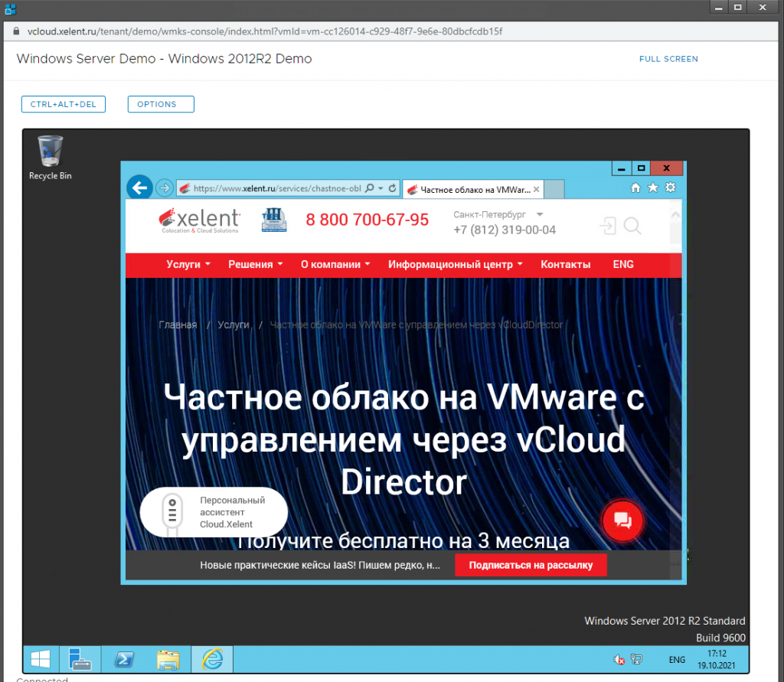Switch site language to ENG

click(623, 265)
